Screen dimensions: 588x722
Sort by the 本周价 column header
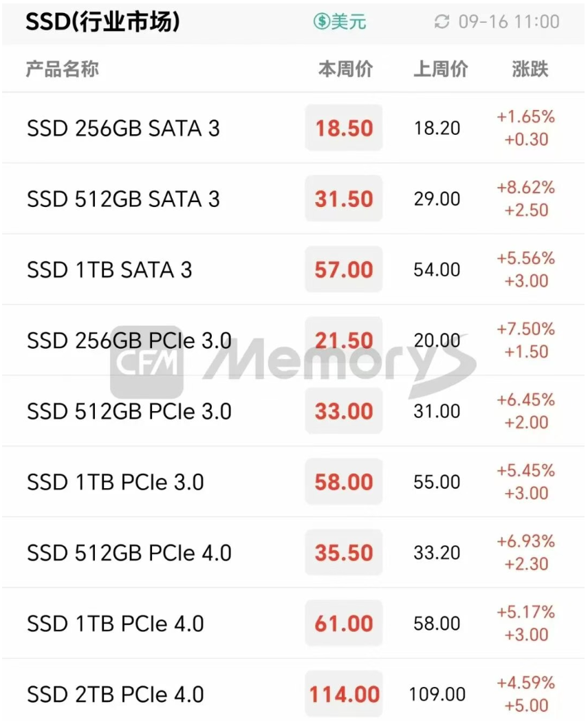(345, 69)
